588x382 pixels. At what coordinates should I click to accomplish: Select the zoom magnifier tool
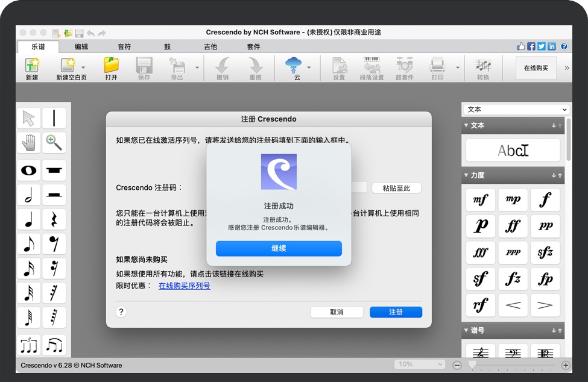tap(54, 143)
